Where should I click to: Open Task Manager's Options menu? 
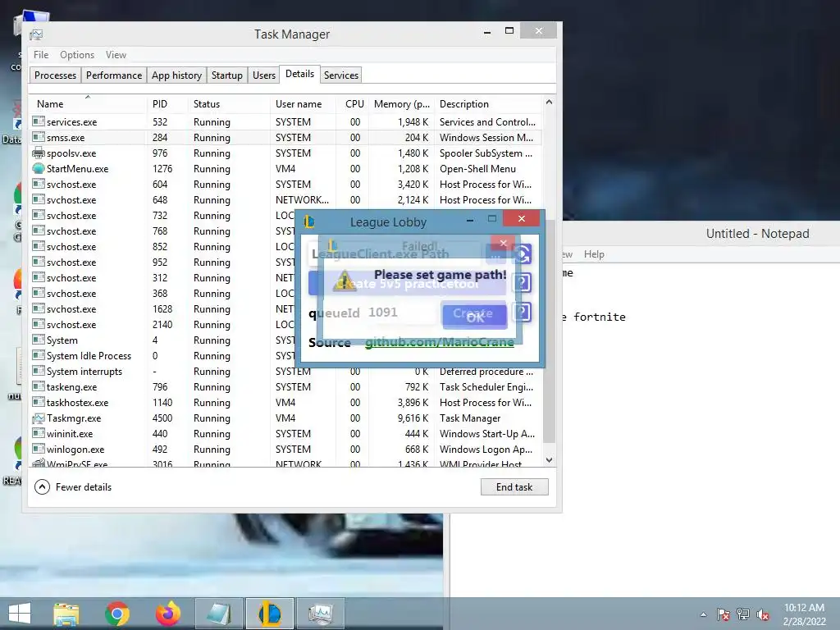[x=76, y=55]
